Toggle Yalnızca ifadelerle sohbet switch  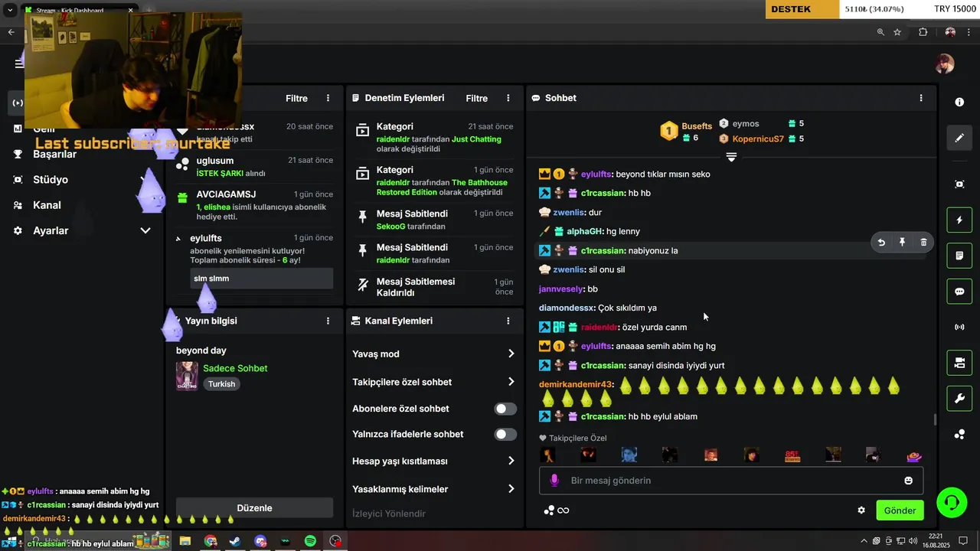point(505,434)
